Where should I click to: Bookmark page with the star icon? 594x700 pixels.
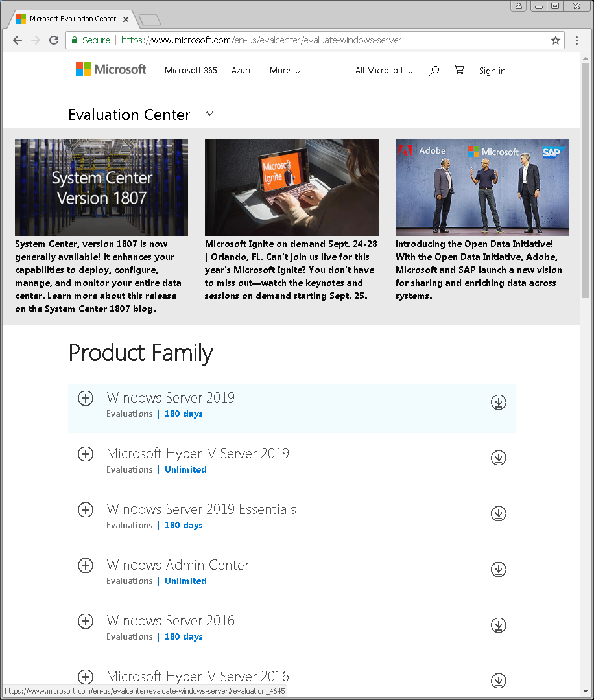(556, 40)
